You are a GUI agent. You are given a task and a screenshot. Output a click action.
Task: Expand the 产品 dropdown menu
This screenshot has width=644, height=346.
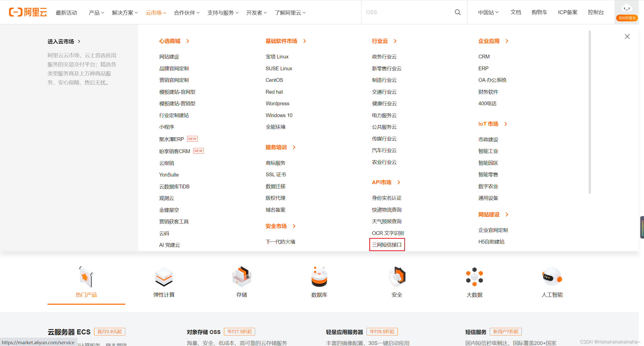tap(96, 13)
